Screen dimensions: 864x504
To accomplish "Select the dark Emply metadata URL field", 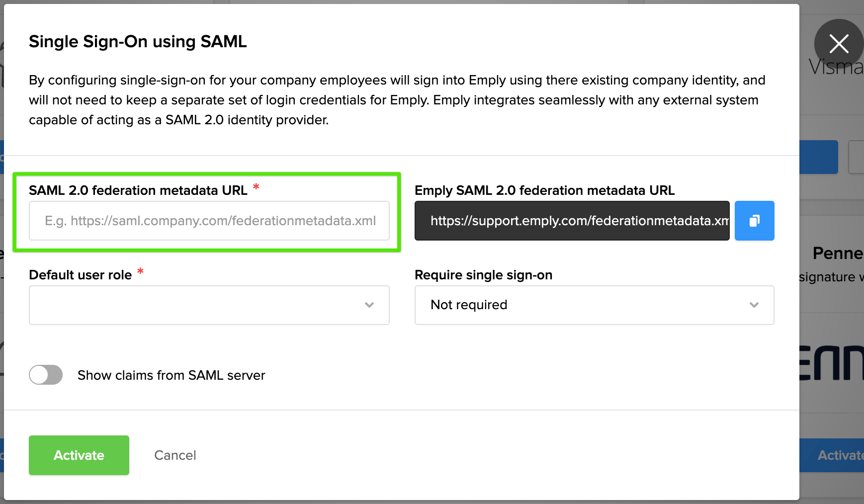I will click(572, 221).
